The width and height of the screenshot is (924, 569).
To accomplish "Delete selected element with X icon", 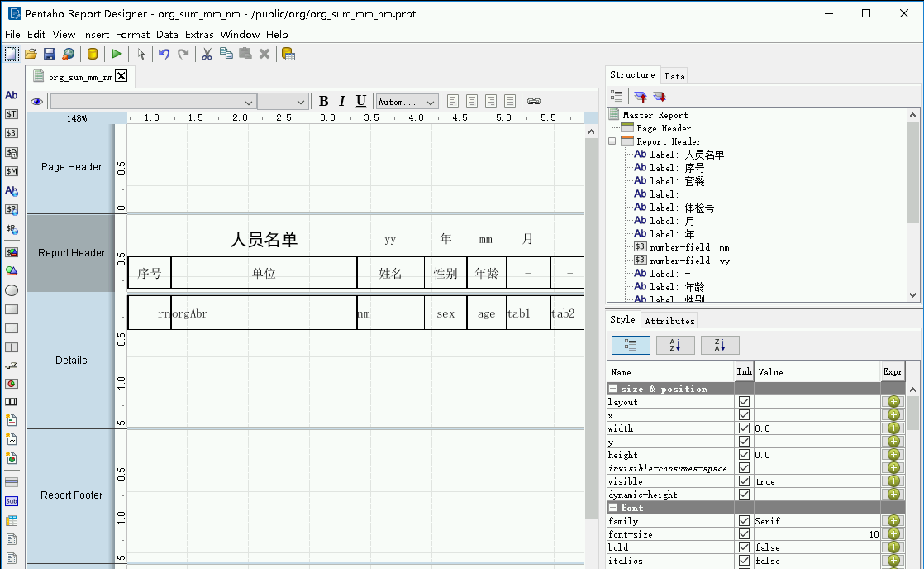I will (x=264, y=55).
